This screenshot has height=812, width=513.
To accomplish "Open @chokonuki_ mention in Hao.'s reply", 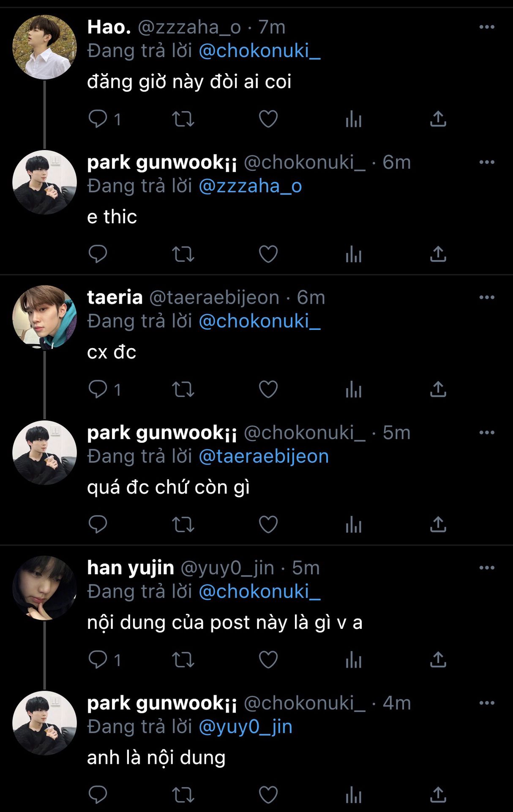I will point(259,51).
